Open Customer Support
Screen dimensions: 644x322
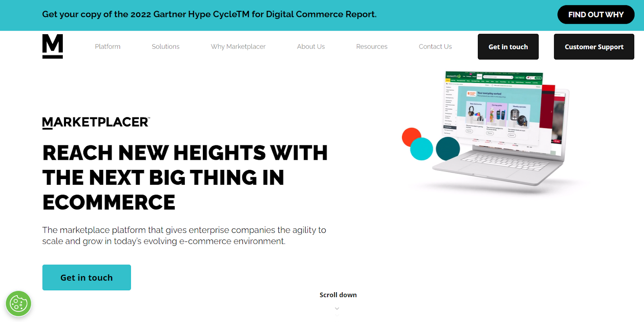coord(594,47)
